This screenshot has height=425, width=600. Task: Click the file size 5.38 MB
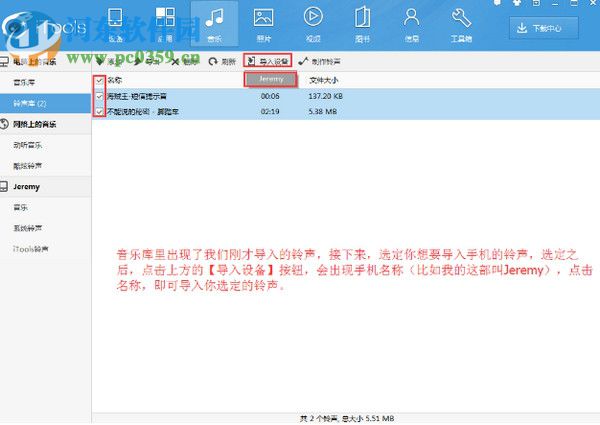click(323, 111)
